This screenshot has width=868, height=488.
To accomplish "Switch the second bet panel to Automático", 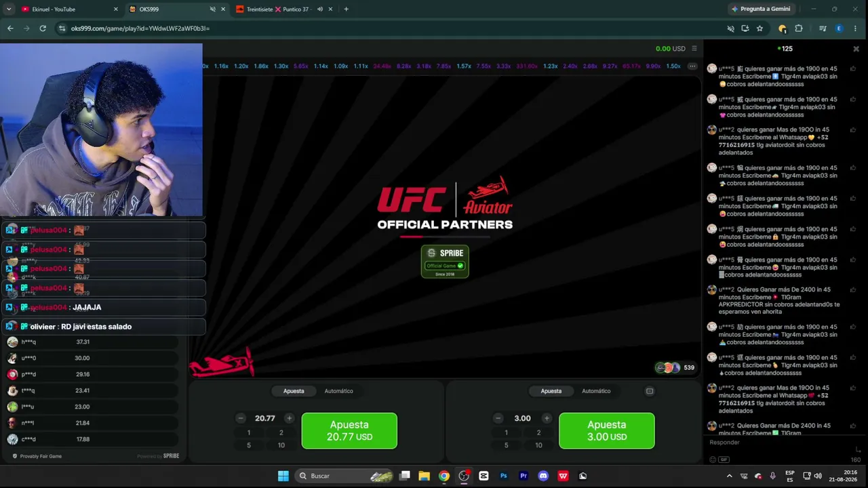I will [x=596, y=391].
